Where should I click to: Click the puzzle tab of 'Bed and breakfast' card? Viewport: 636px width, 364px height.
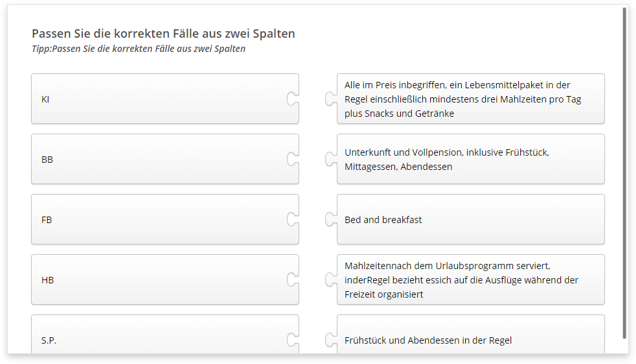point(331,219)
